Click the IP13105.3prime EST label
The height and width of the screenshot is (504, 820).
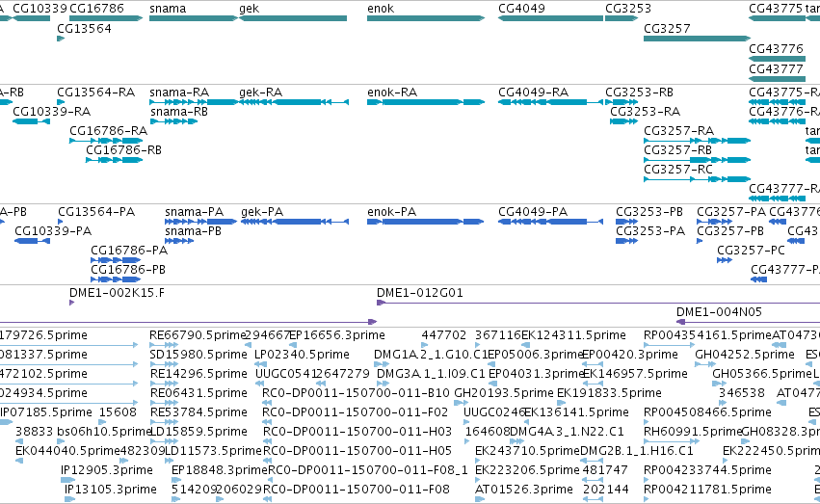pyautogui.click(x=111, y=490)
